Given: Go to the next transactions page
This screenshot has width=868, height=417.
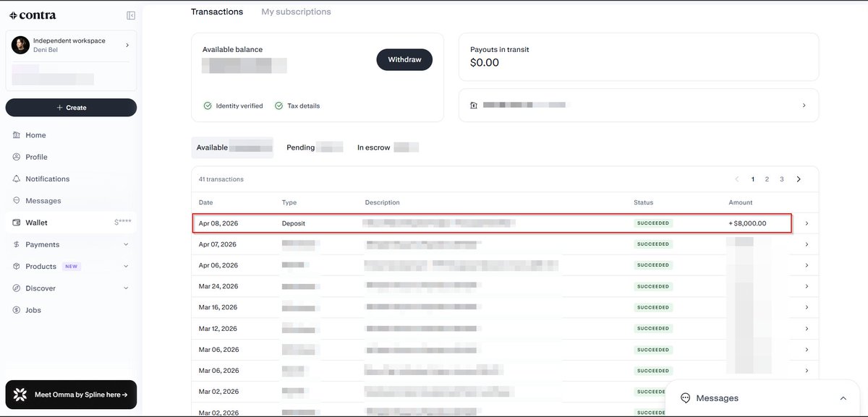Looking at the screenshot, I should click(799, 179).
